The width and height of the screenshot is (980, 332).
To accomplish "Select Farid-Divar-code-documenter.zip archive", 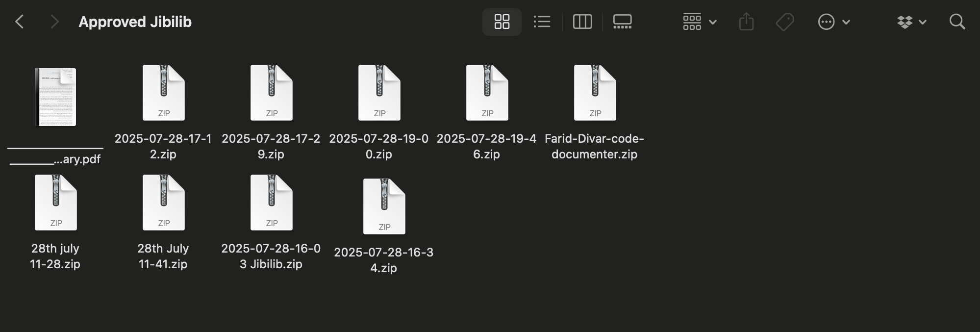I will [595, 93].
